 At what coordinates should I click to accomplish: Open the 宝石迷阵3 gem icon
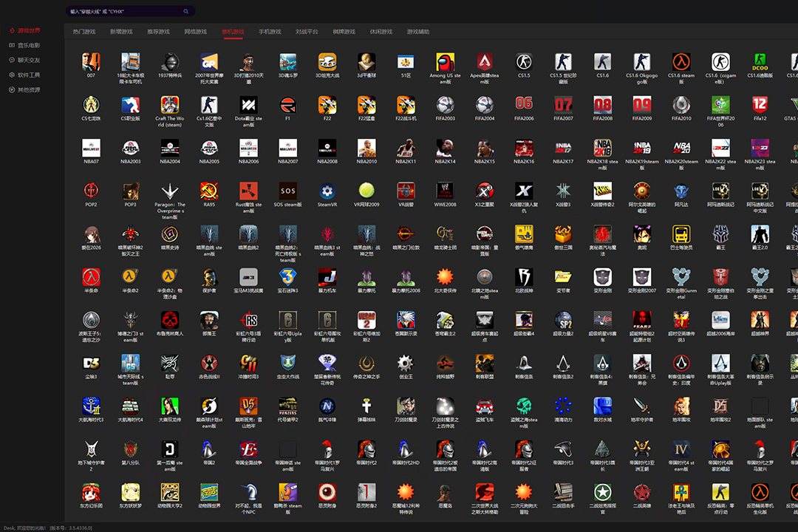tap(288, 278)
